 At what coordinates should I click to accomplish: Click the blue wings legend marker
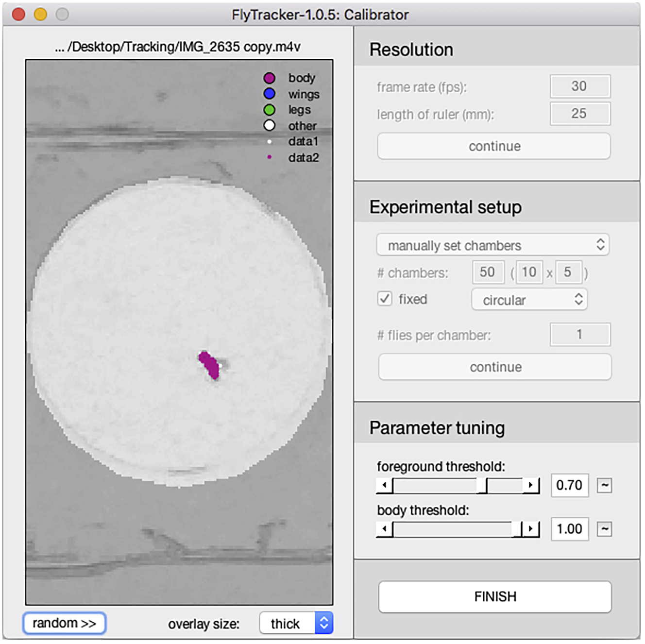pos(270,94)
